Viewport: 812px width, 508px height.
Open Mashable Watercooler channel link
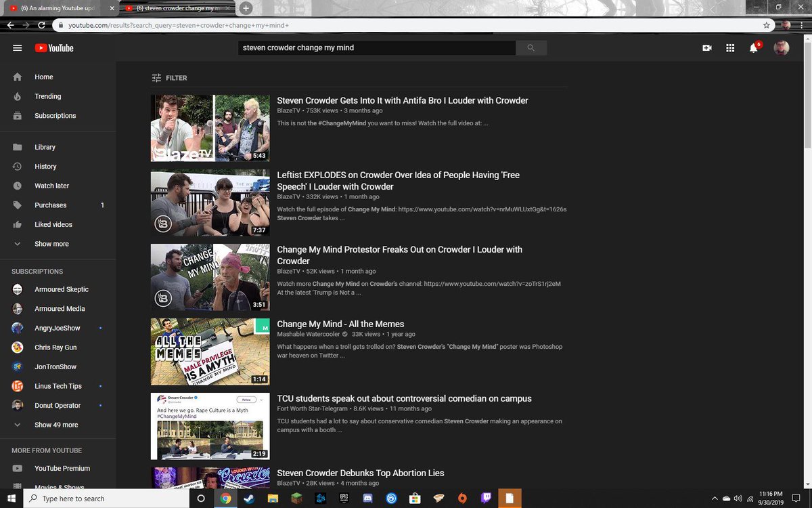pyautogui.click(x=309, y=334)
